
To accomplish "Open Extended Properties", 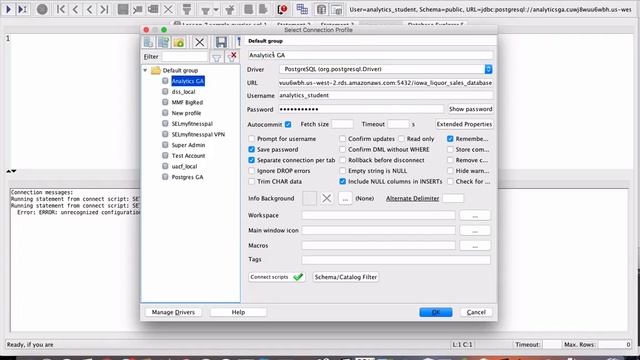I will click(x=464, y=124).
